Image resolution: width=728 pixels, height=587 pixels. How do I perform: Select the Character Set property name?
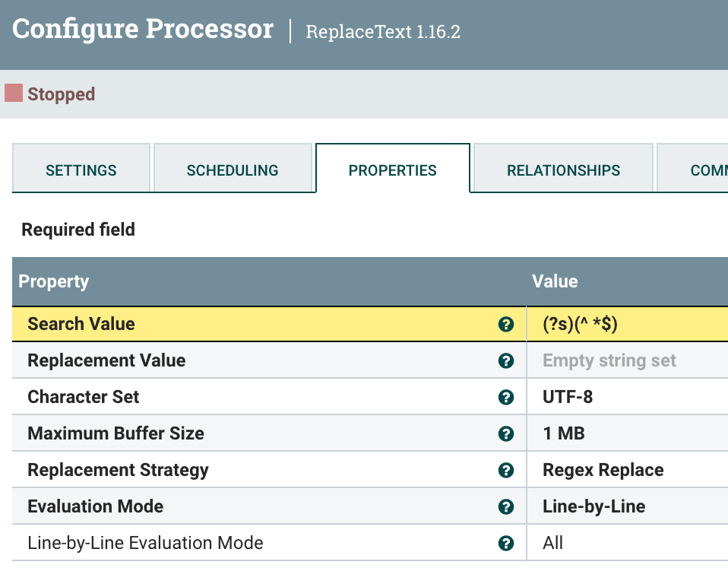pos(83,397)
